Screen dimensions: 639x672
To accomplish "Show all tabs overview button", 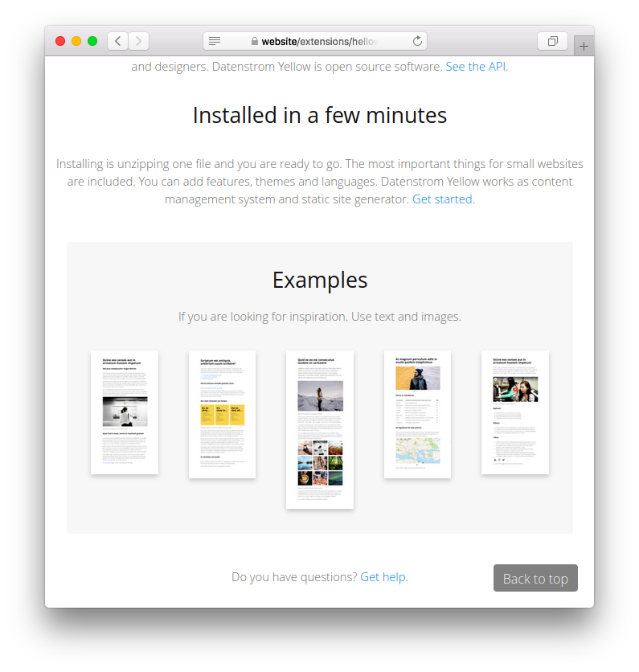I will click(x=552, y=41).
